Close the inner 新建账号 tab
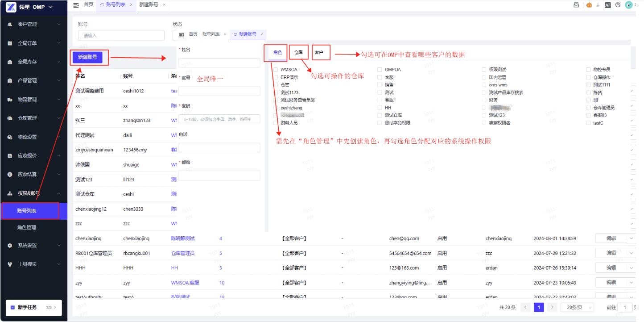Image resolution: width=644 pixels, height=322 pixels. pos(262,34)
